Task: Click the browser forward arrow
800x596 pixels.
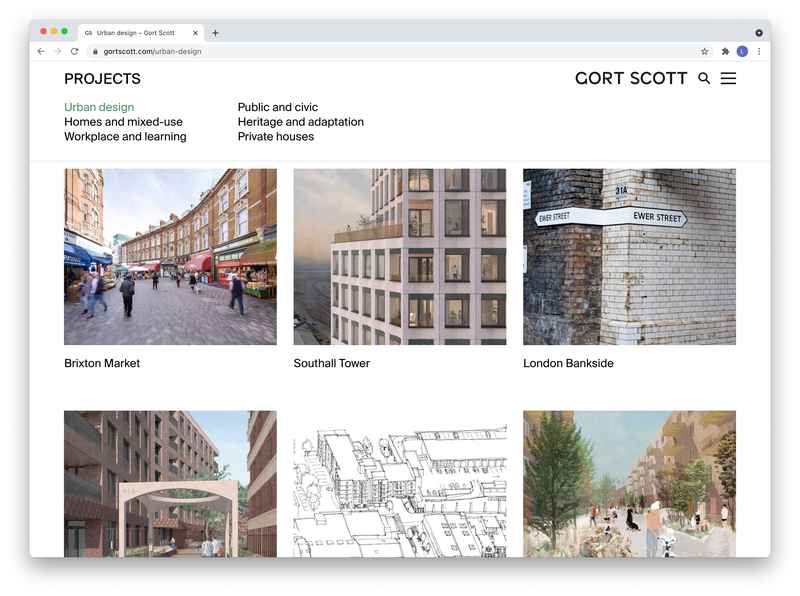Action: click(58, 52)
